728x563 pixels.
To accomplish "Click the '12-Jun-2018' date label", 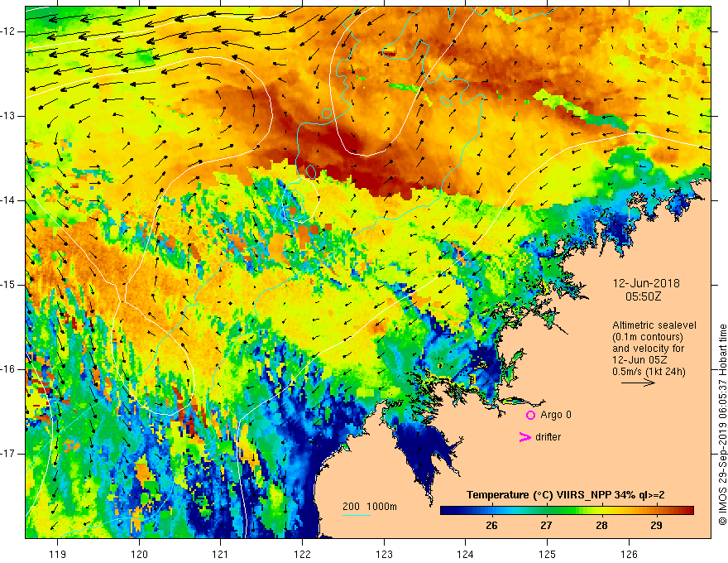I will pyautogui.click(x=646, y=283).
